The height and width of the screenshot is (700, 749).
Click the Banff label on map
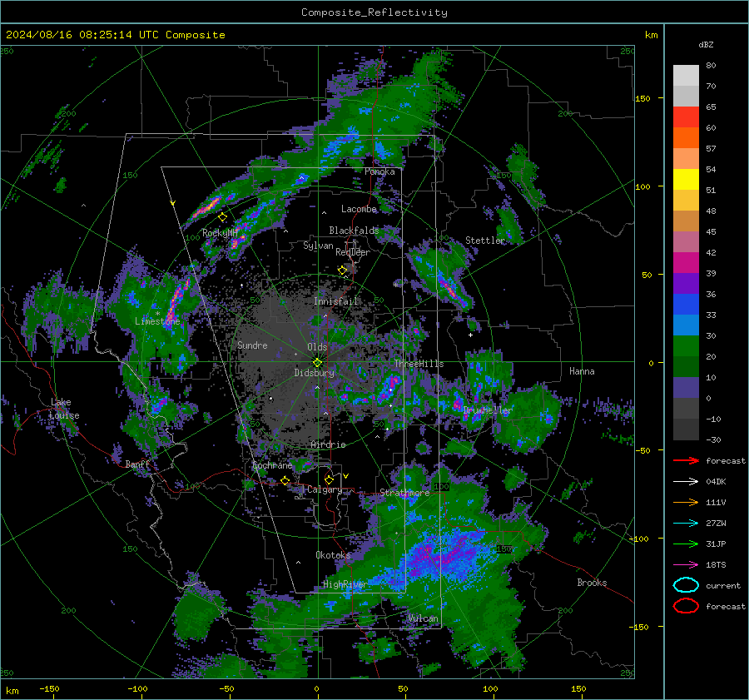pos(137,464)
